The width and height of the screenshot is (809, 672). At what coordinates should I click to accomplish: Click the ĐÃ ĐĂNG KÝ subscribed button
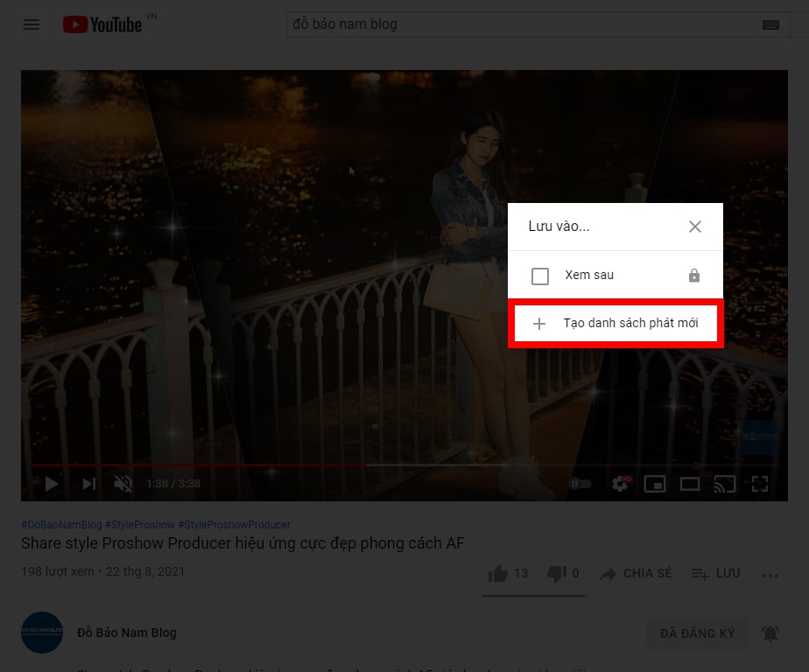click(697, 633)
